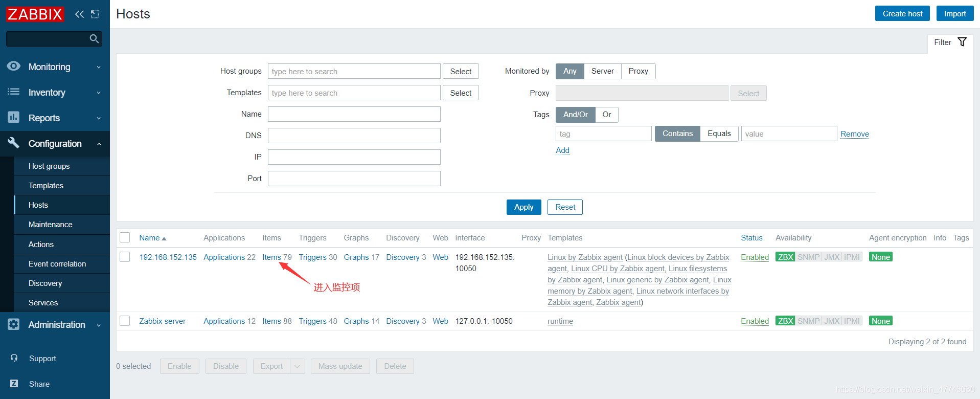The image size is (980, 399).
Task: Select Server for Monitored by
Action: coord(603,71)
